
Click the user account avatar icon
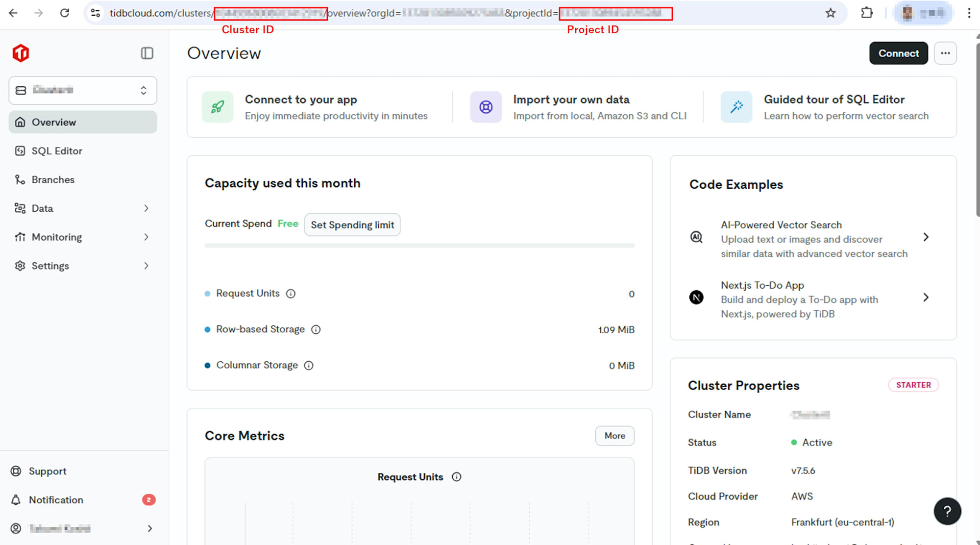pyautogui.click(x=16, y=528)
